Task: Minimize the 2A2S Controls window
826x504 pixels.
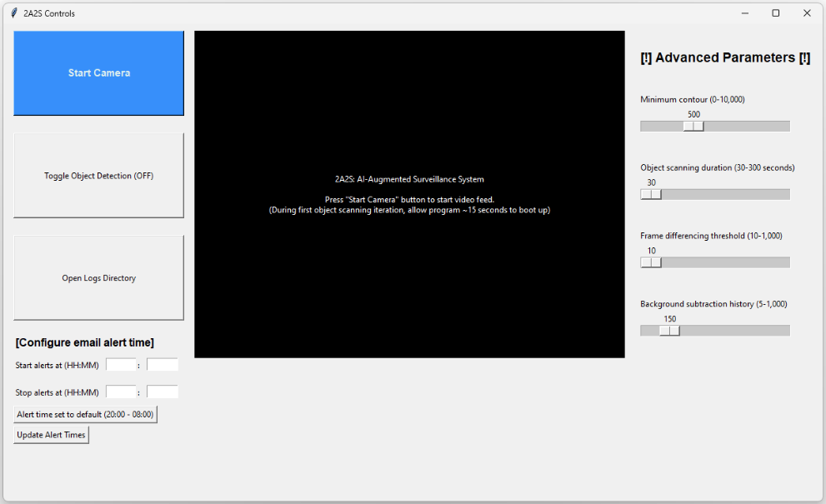Action: pos(744,13)
